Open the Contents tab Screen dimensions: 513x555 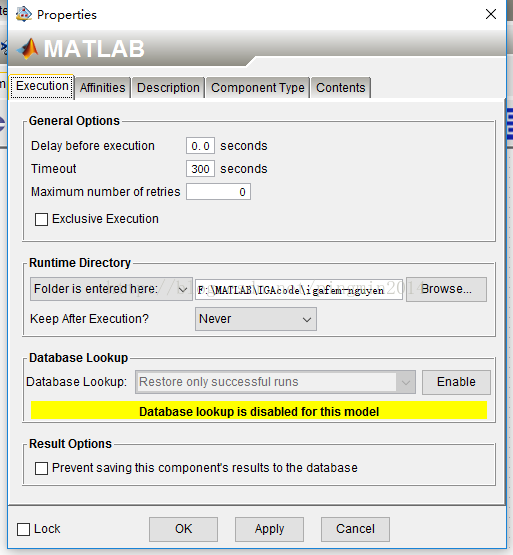pos(341,87)
